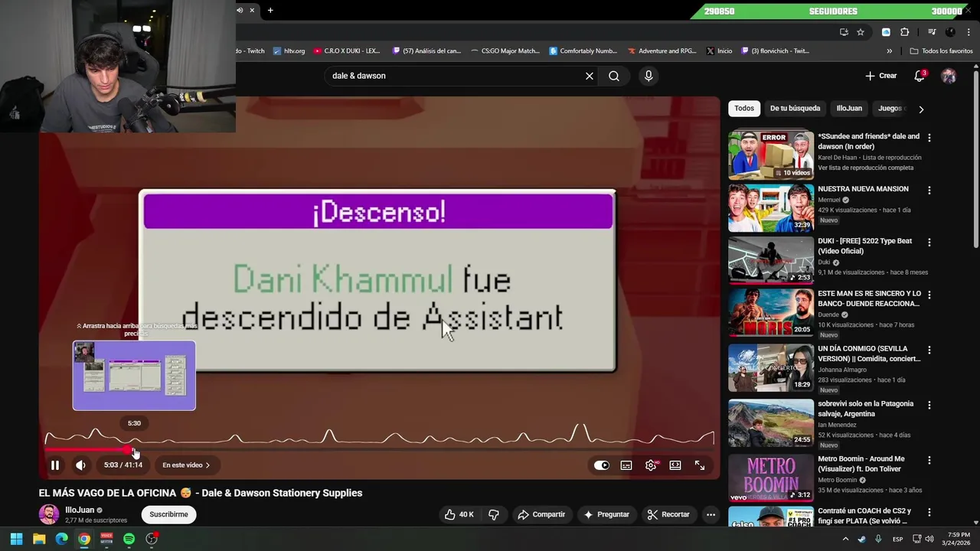Viewport: 980px width, 551px height.
Task: Open the Metro Boomin video thumbnail
Action: pyautogui.click(x=771, y=478)
